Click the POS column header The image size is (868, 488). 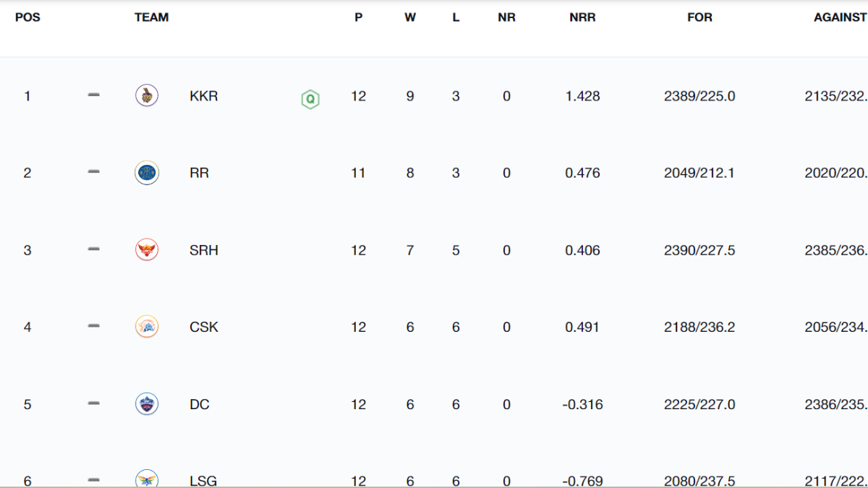(x=27, y=17)
